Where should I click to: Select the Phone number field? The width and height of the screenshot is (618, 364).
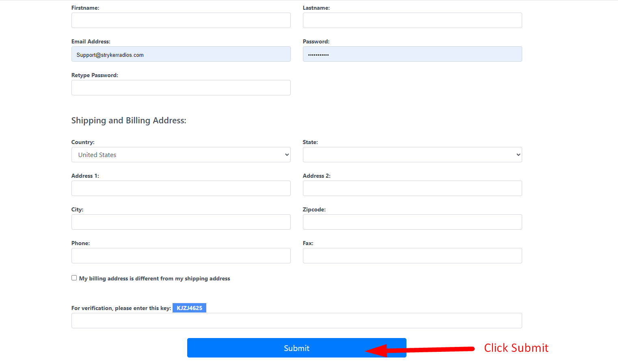181,256
